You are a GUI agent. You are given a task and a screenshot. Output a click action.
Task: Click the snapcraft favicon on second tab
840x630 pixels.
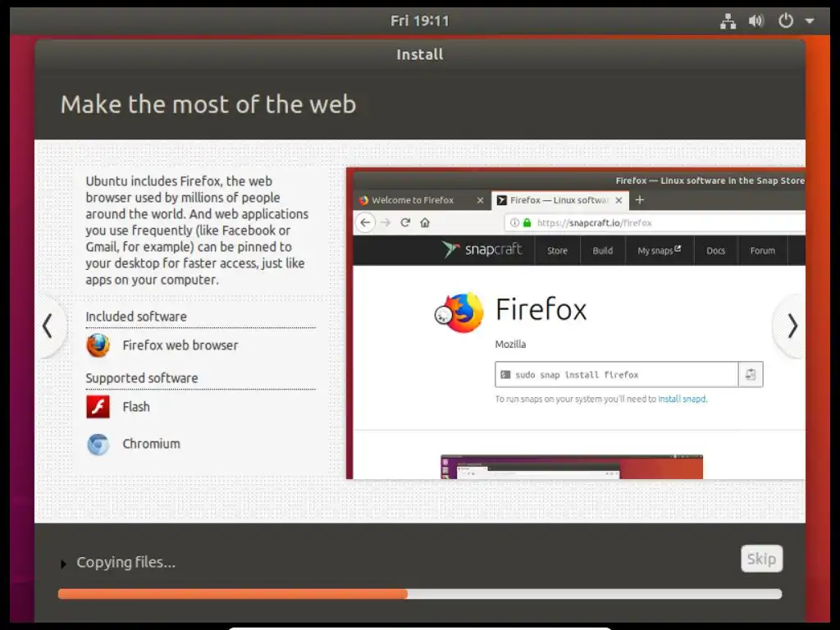(501, 200)
